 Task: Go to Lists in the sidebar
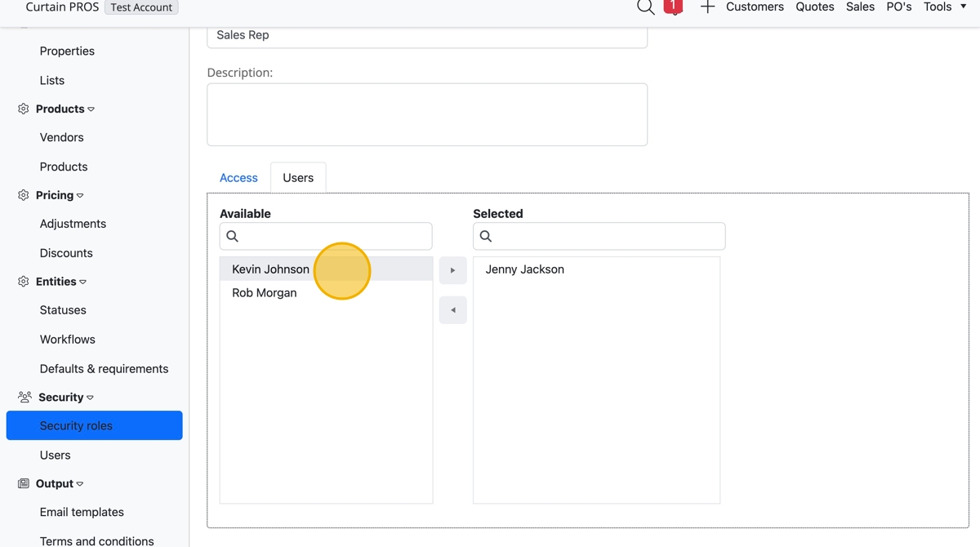point(52,80)
